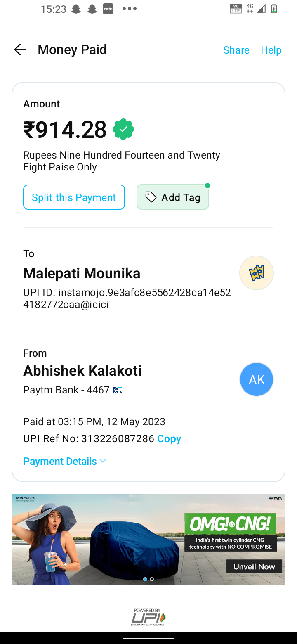
Task: Tap Unveil Now on the Tata ad
Action: (254, 566)
